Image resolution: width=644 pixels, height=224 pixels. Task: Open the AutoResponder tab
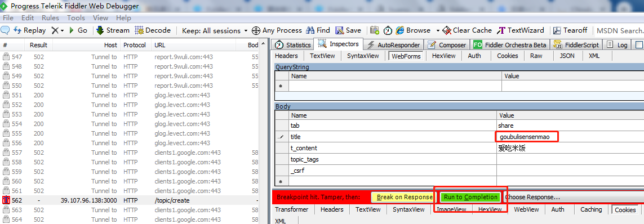[394, 44]
